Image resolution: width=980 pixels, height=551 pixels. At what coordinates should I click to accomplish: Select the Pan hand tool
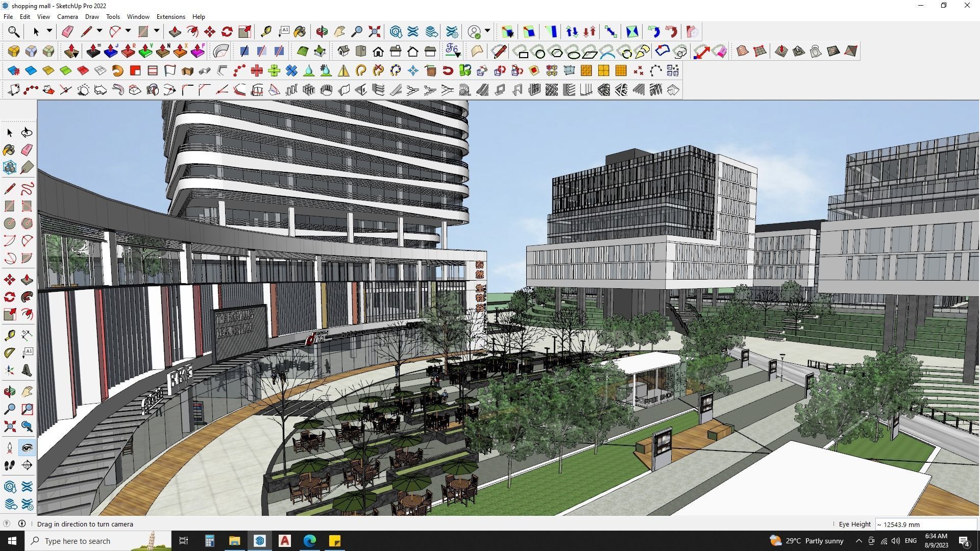click(x=339, y=32)
